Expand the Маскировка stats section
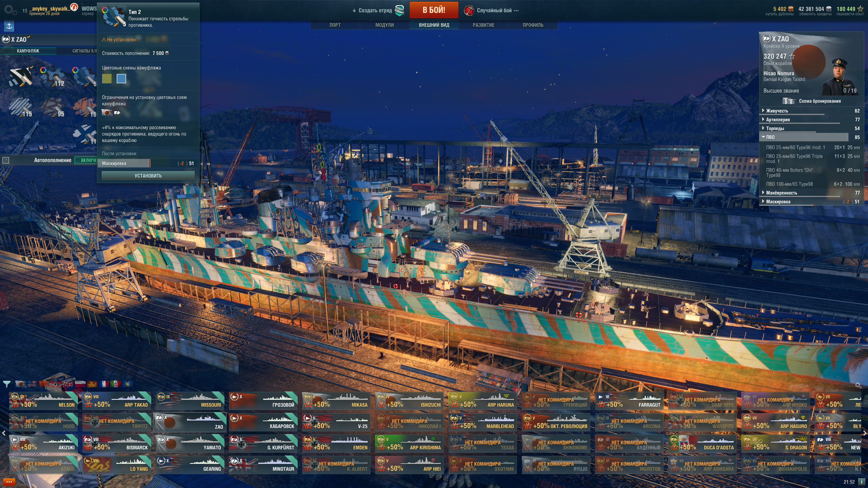Screen dimensions: 868x488 tap(811, 202)
